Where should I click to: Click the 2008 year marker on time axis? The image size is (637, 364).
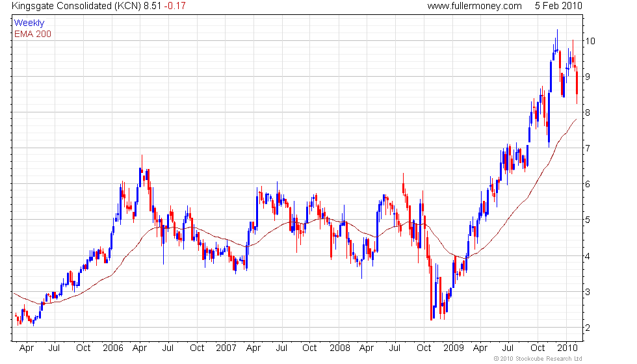coord(339,348)
